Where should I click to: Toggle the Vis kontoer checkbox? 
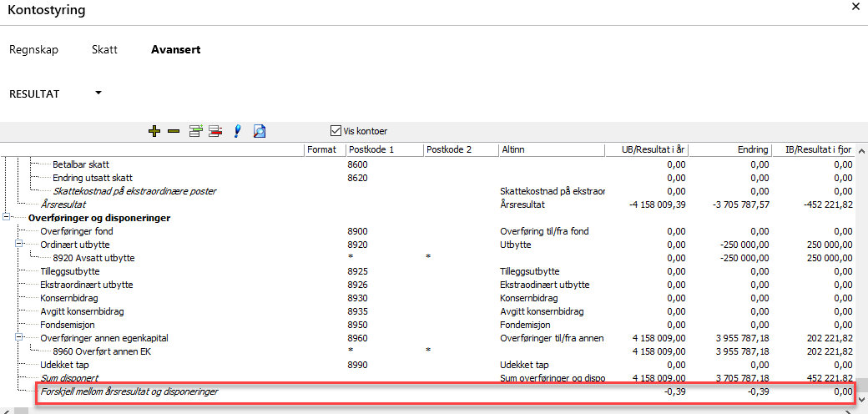[336, 131]
